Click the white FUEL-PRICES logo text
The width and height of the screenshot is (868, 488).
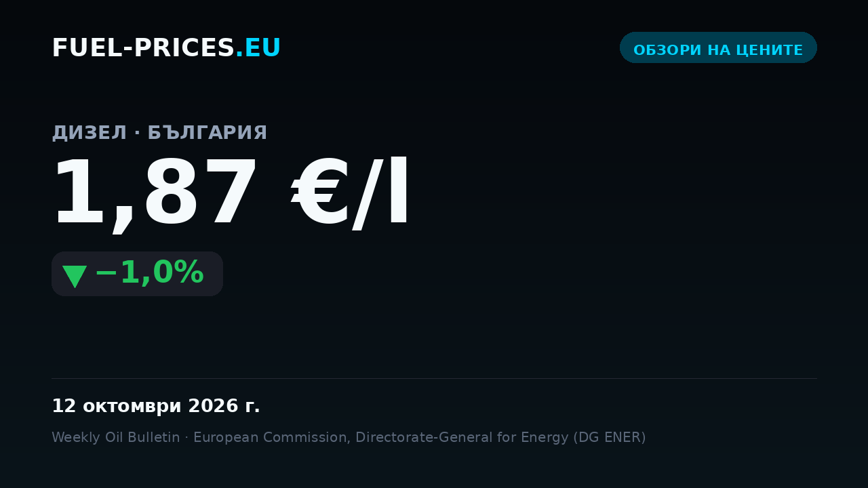pos(143,48)
